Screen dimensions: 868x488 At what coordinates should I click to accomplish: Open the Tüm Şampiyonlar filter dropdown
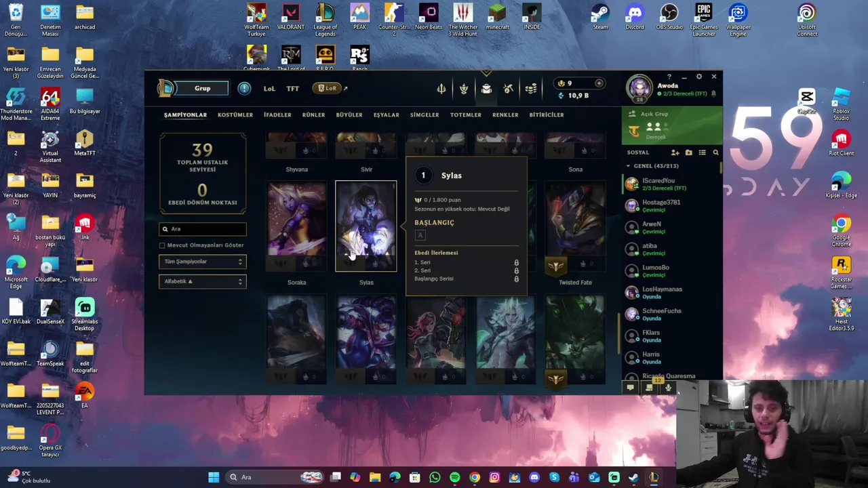pos(203,262)
